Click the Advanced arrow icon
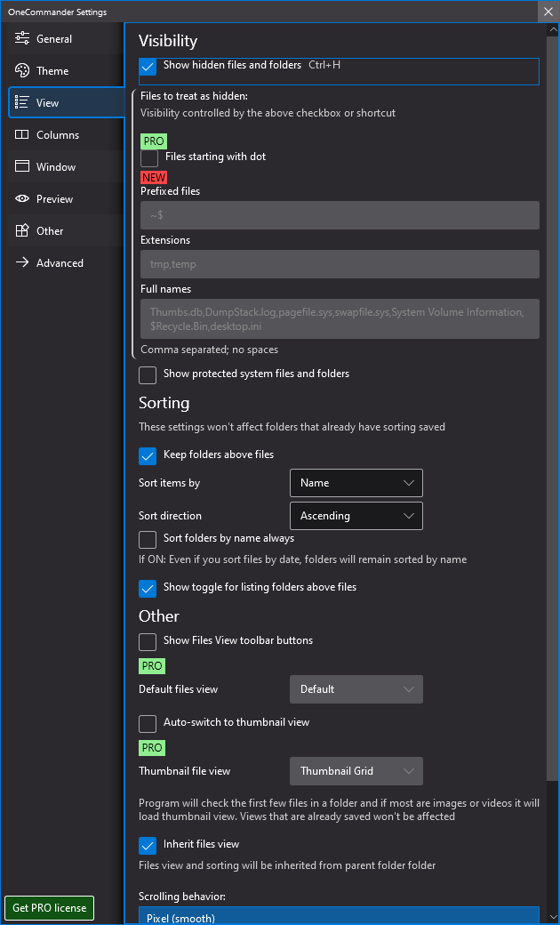The image size is (560, 925). click(22, 263)
